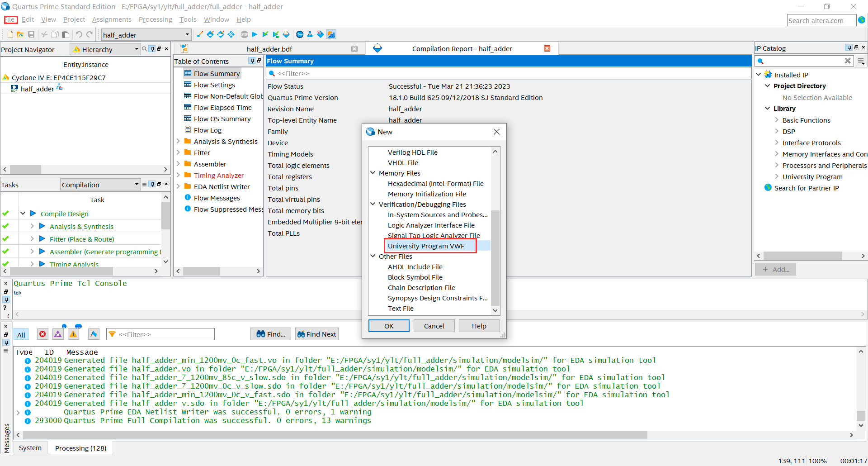Expand Analysis & Synthesis in Table of Contents

point(179,141)
